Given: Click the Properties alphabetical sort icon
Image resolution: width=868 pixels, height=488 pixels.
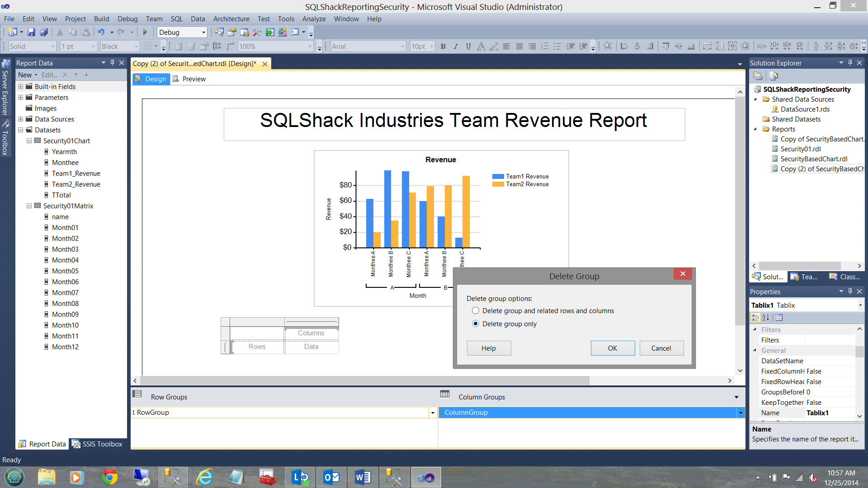Looking at the screenshot, I should pos(766,318).
